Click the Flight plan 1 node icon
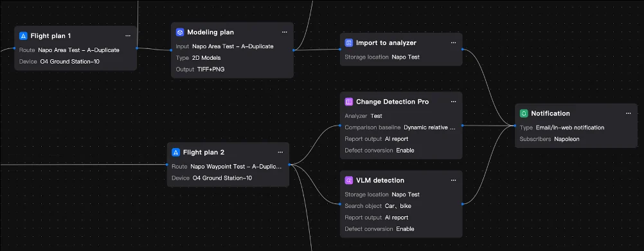The image size is (644, 251). coord(23,36)
